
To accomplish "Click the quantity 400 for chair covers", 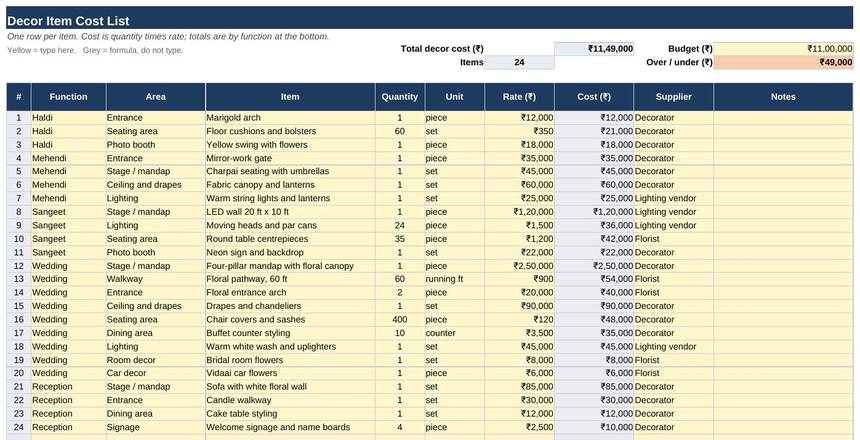I will 400,320.
